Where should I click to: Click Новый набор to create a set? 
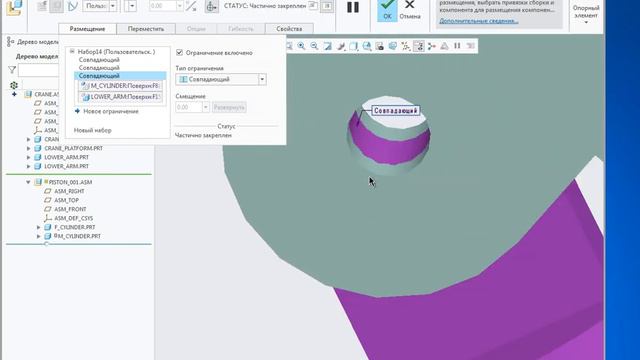pos(93,130)
